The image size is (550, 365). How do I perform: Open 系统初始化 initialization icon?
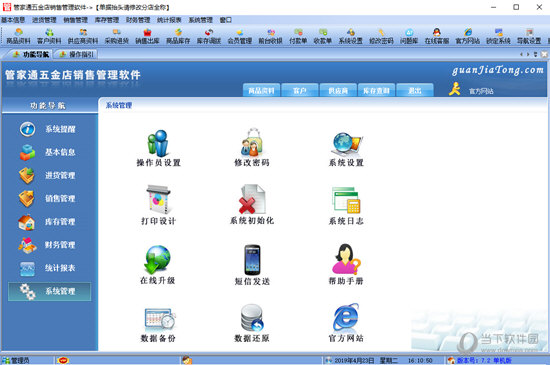pyautogui.click(x=251, y=205)
